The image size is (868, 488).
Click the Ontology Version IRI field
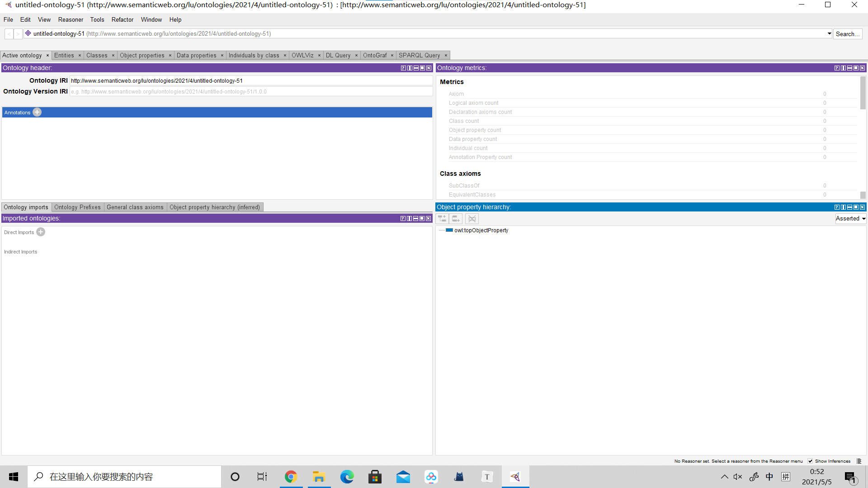(251, 92)
